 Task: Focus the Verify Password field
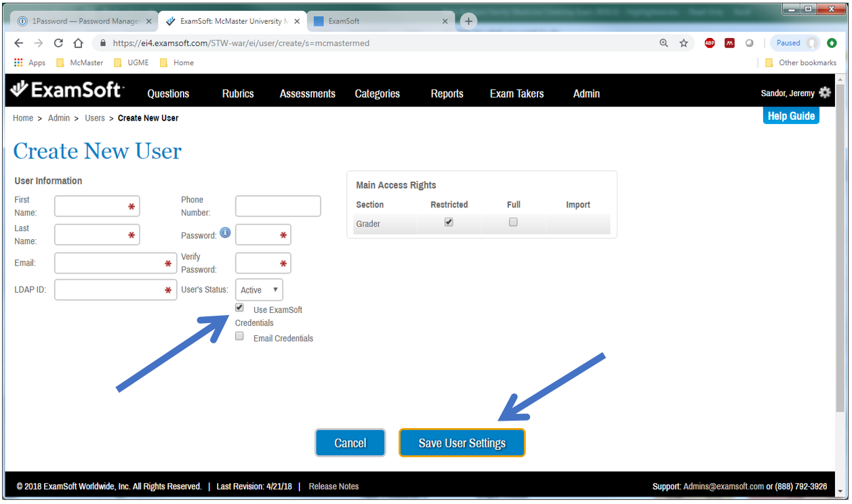(263, 263)
